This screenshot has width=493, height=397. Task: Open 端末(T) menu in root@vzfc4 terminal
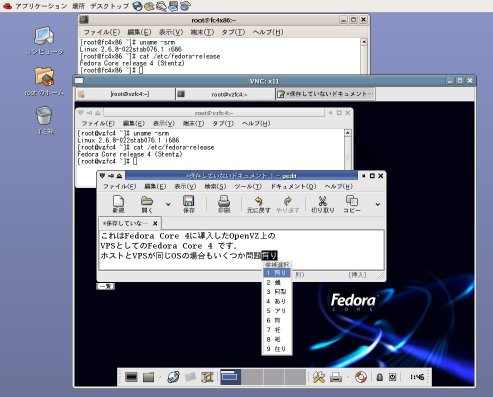click(x=193, y=123)
